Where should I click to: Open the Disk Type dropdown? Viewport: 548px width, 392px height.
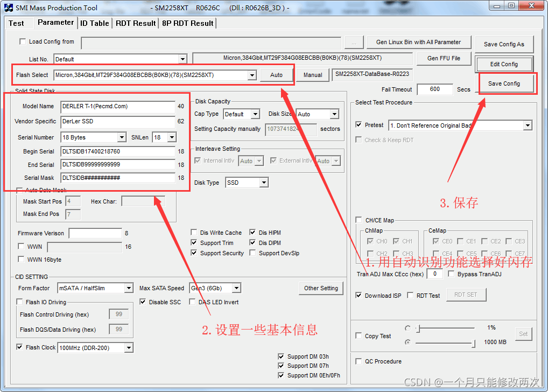point(264,183)
